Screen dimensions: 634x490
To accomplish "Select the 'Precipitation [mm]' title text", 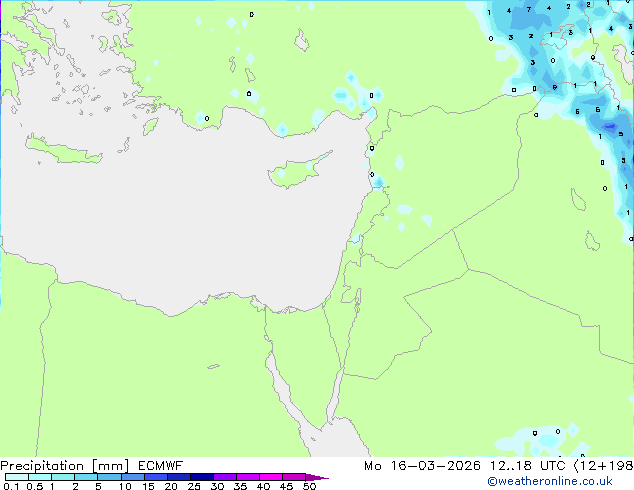I will [65, 466].
